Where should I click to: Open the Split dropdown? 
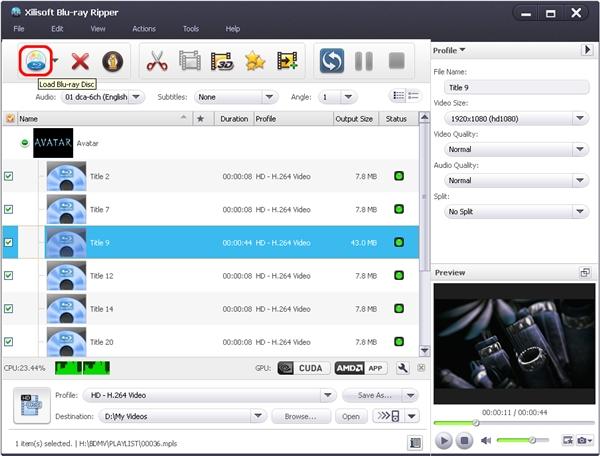point(516,212)
